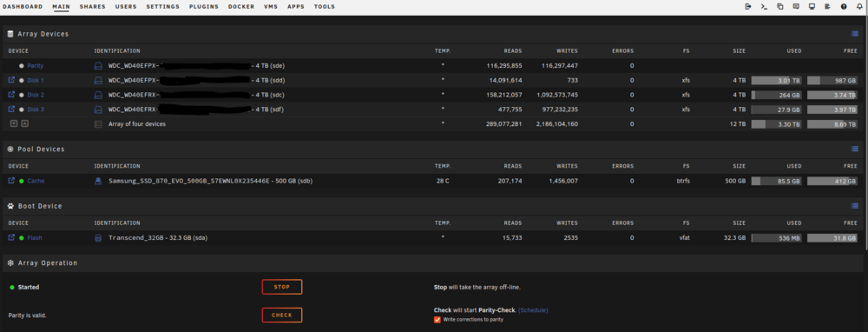Open the parity check Schedule link
Screen dimensions: 868x332
(x=533, y=310)
